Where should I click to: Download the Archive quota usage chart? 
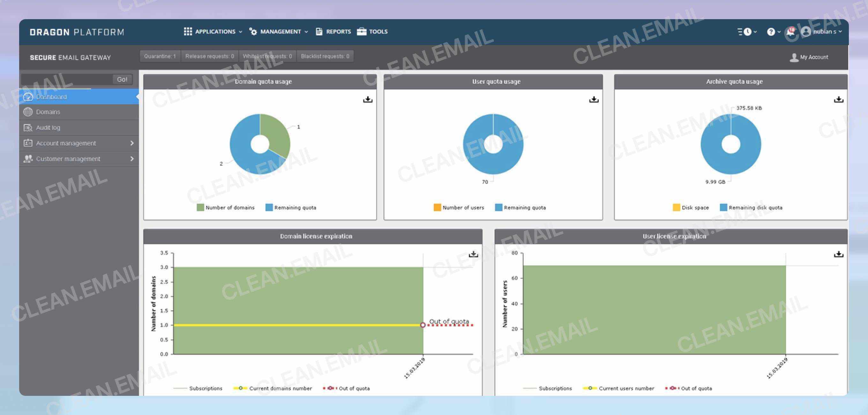pos(838,99)
